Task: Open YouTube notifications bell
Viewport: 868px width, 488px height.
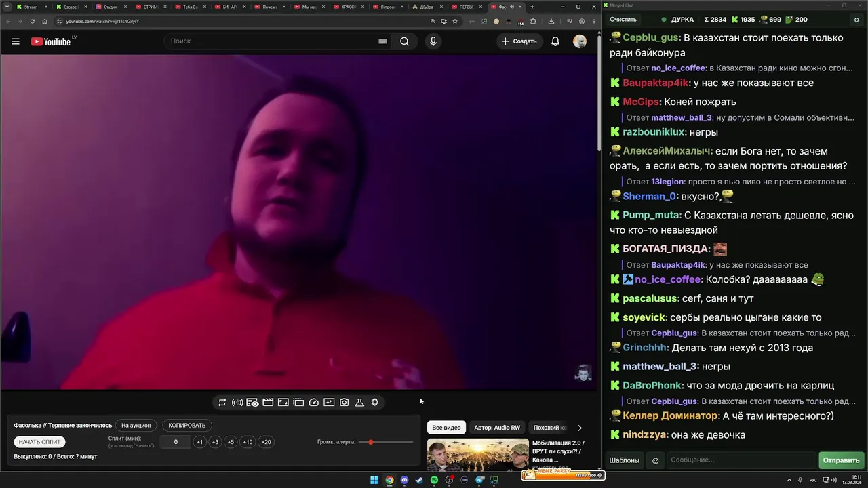Action: point(555,41)
